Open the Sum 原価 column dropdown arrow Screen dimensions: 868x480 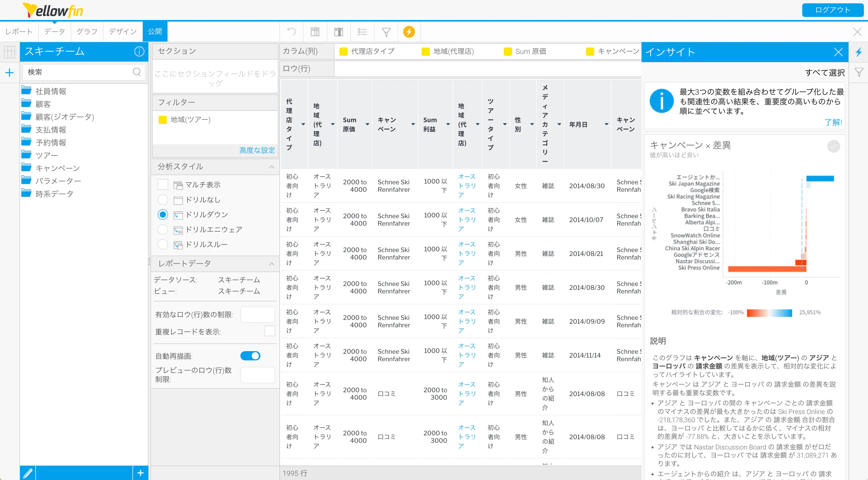pos(367,124)
